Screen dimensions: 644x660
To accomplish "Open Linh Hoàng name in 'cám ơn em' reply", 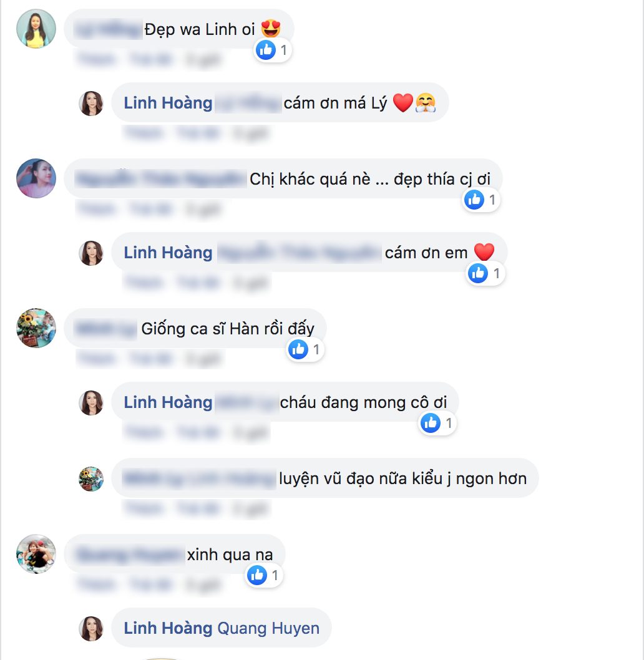I will (168, 253).
